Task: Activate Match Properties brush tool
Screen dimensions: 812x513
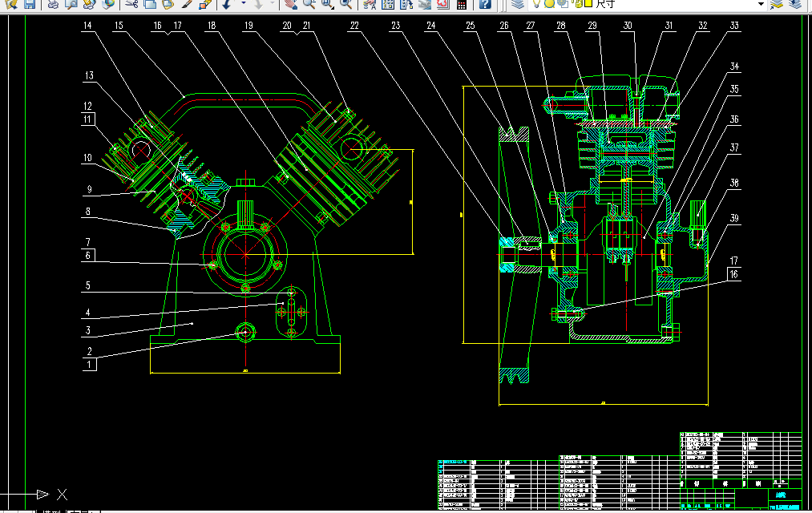Action: [187, 4]
